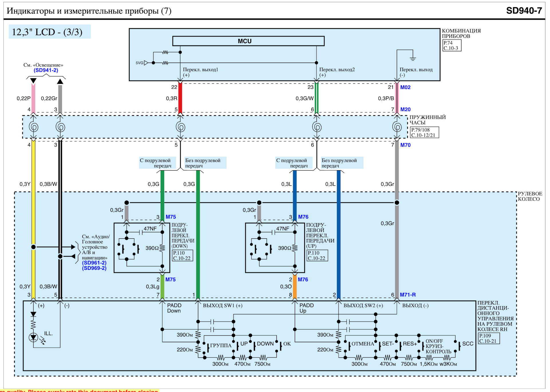Click the ILL. LED diode symbol
This screenshot has height=392, width=550.
point(34,337)
